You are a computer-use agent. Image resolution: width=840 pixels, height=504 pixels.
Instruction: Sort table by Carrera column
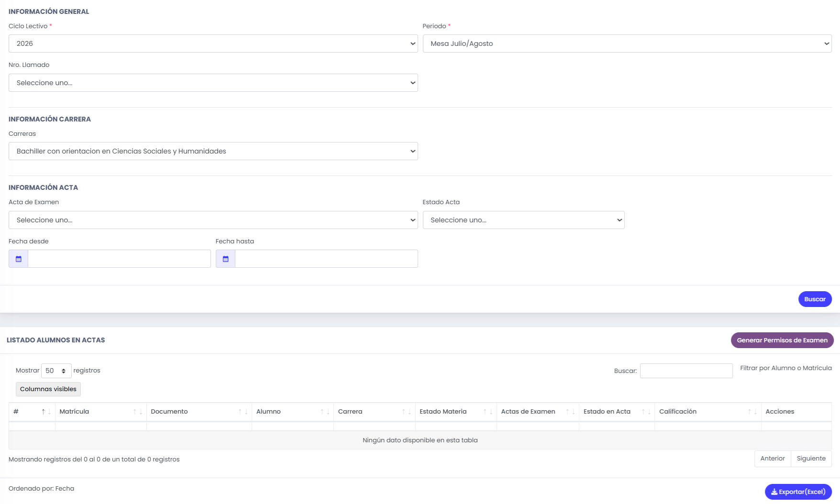point(375,412)
